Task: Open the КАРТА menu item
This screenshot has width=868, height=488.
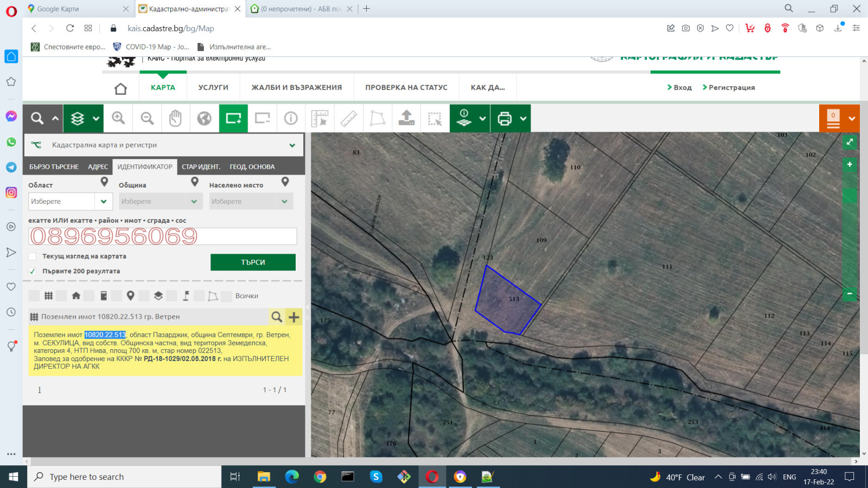Action: pyautogui.click(x=163, y=87)
